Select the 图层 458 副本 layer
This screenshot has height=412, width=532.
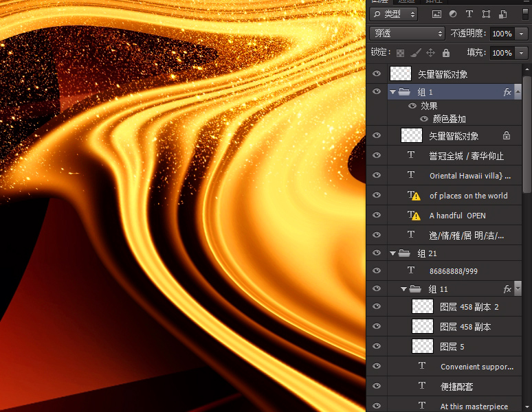pos(454,327)
